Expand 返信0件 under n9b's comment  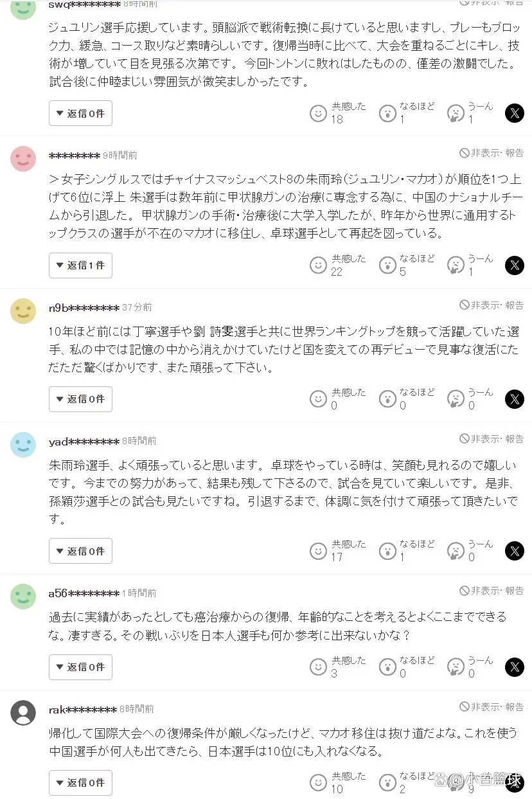click(x=80, y=399)
